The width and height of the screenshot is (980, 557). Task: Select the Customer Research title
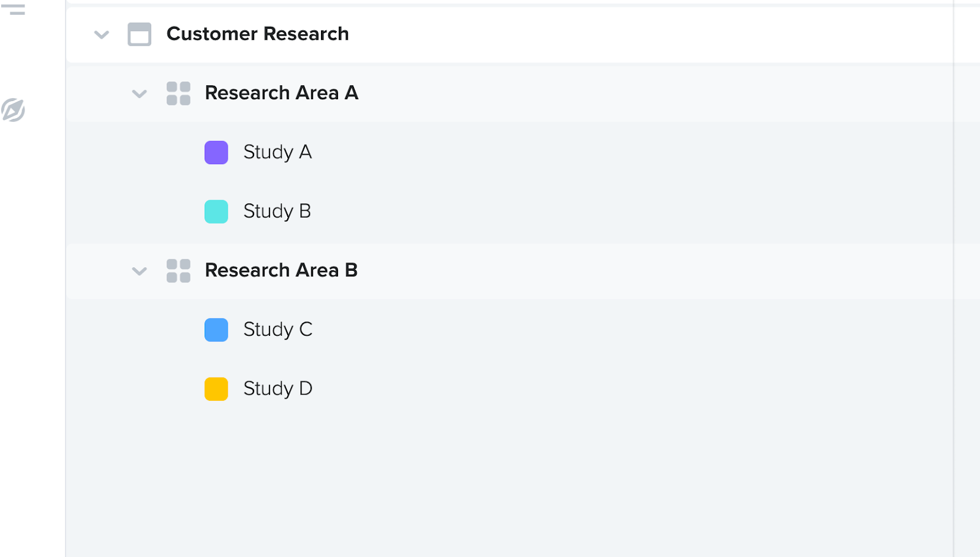click(x=258, y=34)
